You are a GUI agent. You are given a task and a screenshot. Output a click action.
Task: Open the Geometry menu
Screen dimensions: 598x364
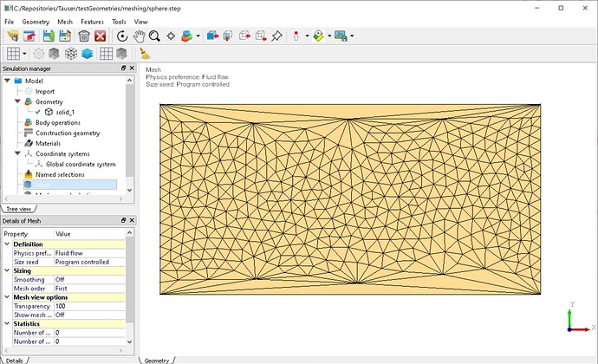pyautogui.click(x=36, y=22)
